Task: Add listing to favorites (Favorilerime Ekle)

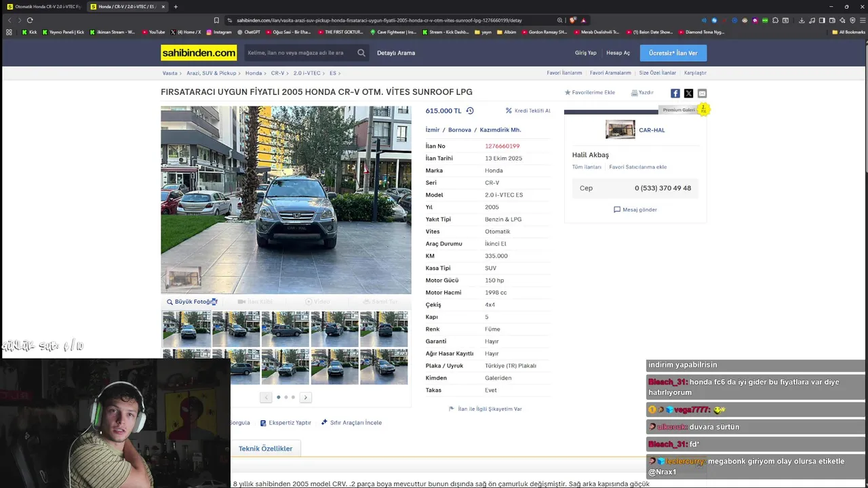Action: 590,92
